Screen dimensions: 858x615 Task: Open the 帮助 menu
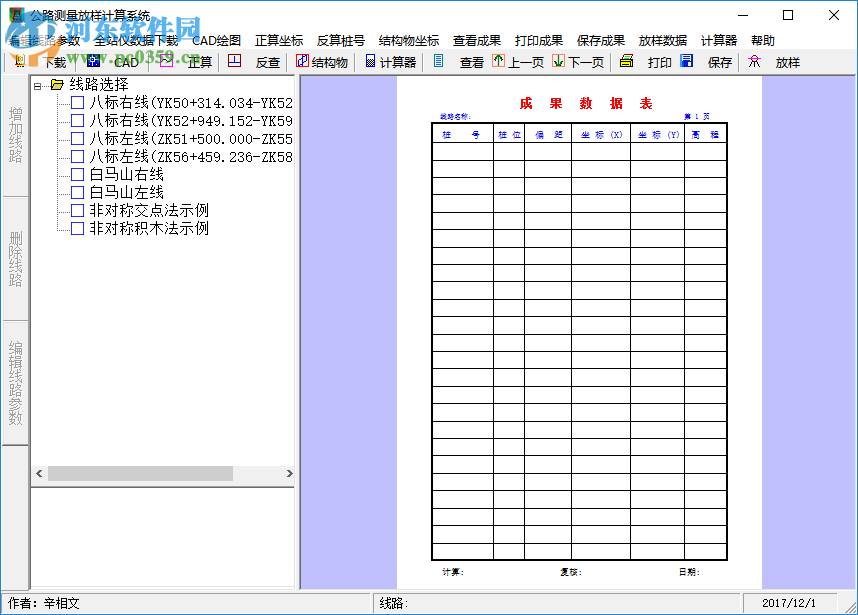[762, 40]
